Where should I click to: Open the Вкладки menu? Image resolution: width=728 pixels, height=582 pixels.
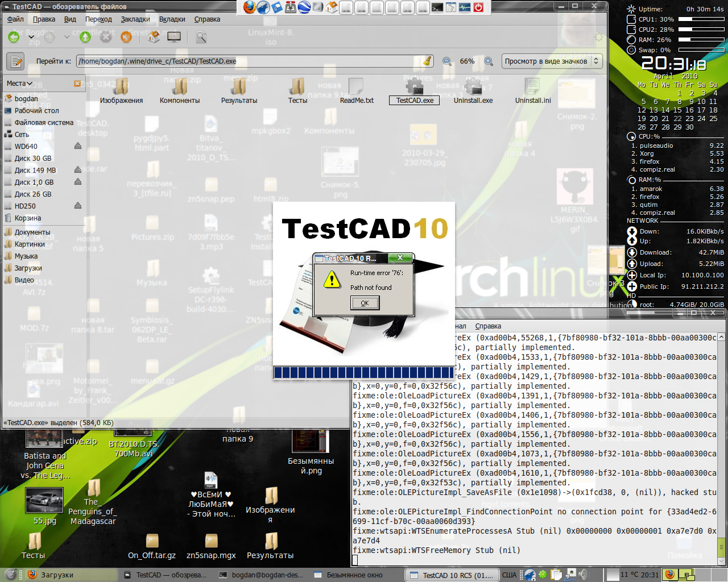[172, 19]
